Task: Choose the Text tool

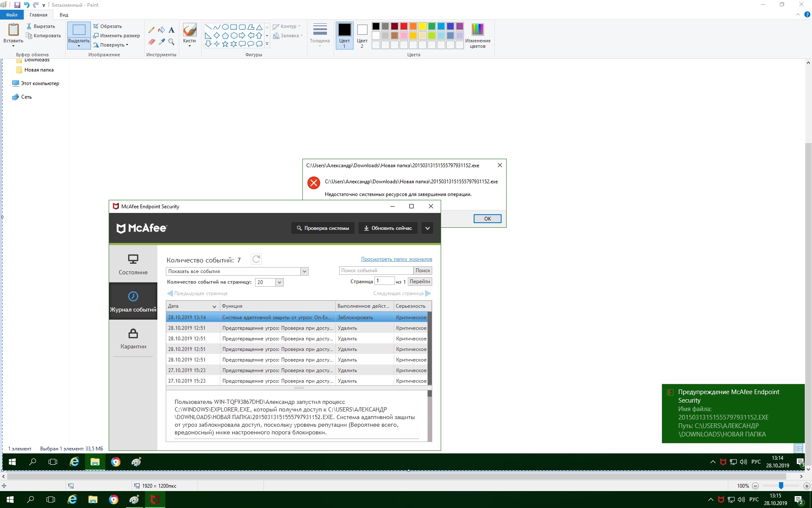Action: point(171,30)
